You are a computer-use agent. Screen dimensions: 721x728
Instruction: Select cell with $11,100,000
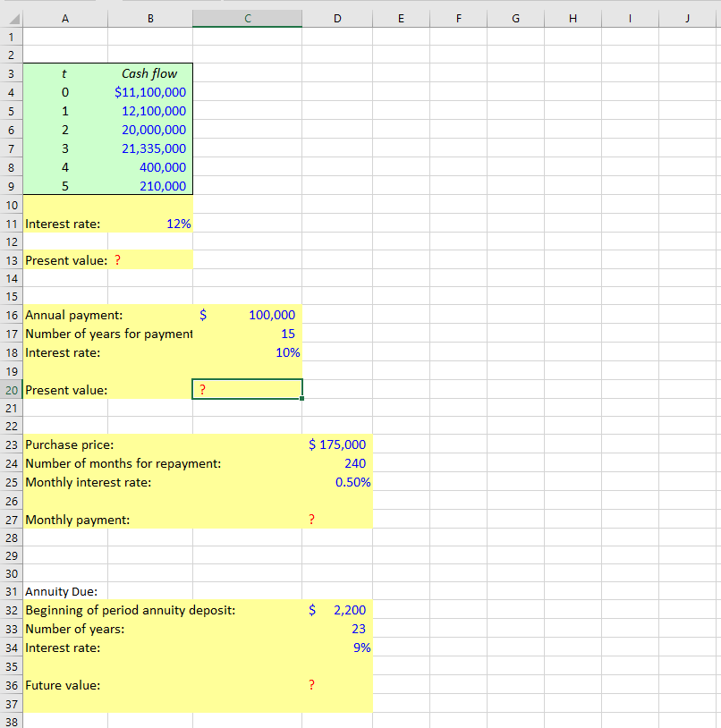click(150, 92)
